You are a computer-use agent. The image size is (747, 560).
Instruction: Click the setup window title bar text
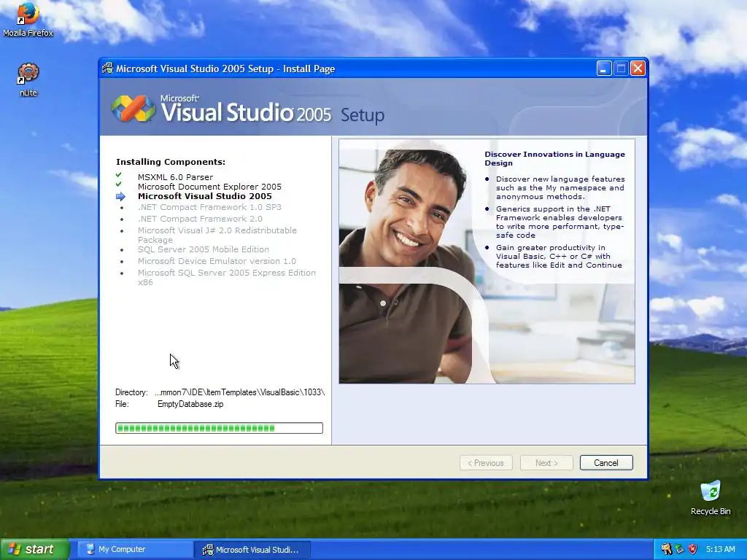coord(225,69)
